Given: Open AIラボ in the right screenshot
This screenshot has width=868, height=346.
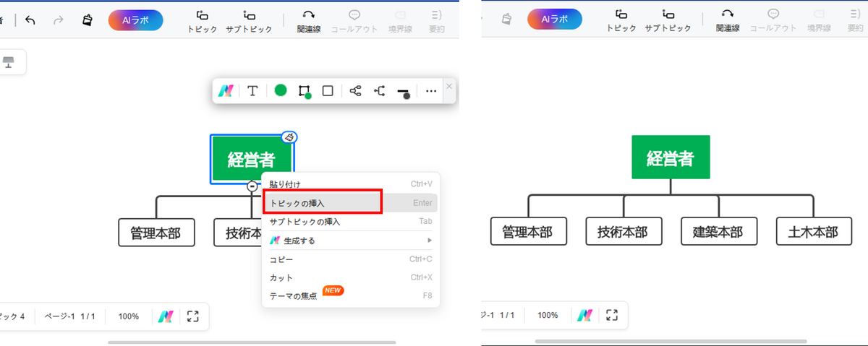Looking at the screenshot, I should (555, 20).
